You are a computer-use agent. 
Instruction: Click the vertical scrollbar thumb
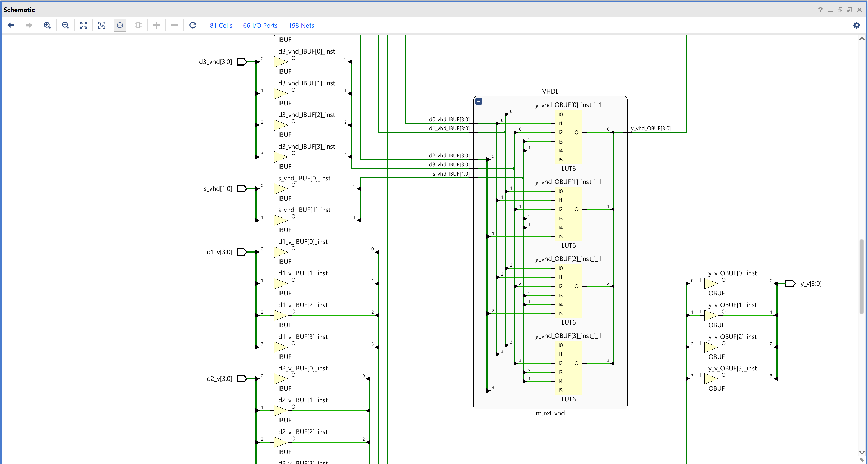tap(861, 276)
